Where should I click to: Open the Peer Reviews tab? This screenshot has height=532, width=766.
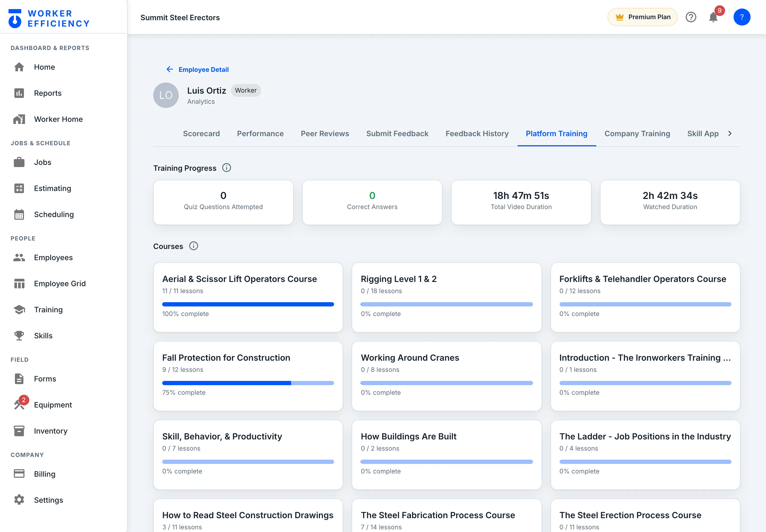[325, 134]
